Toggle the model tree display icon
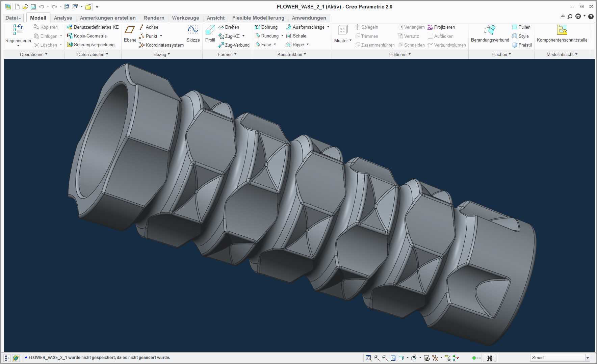The width and height of the screenshot is (597, 364). [7, 358]
